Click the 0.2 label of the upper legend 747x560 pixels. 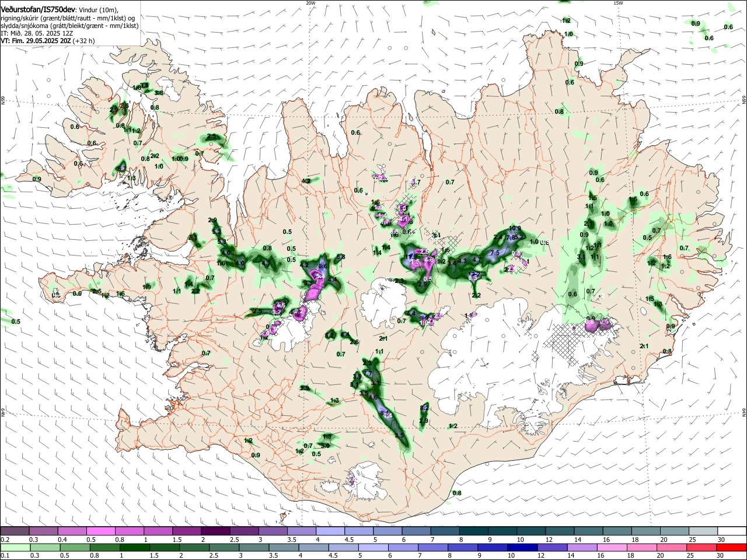point(5,540)
